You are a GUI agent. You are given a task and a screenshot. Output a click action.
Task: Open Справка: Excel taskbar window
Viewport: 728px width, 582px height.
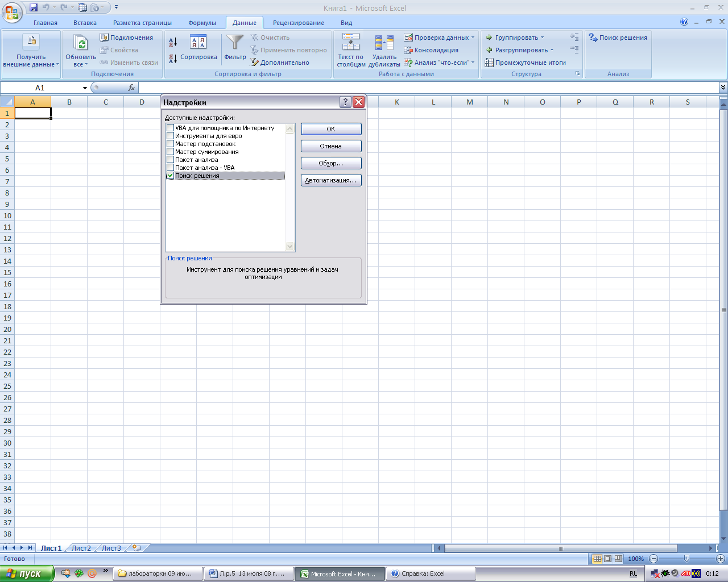pos(431,573)
